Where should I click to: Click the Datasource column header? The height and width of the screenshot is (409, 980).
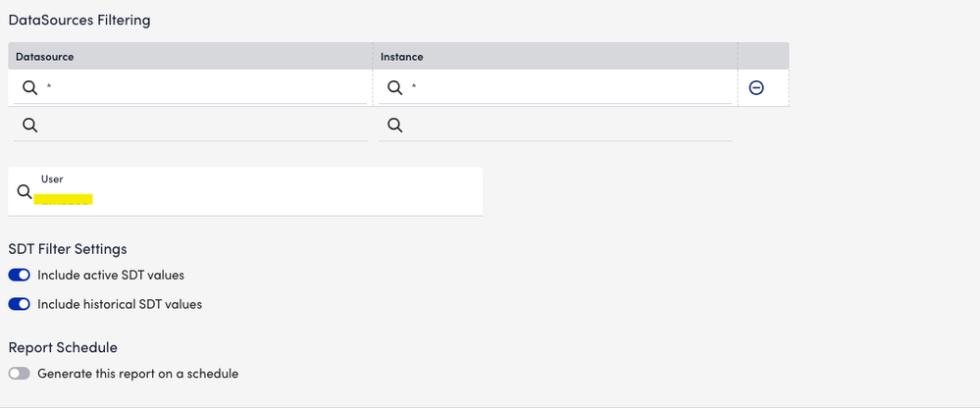point(45,57)
